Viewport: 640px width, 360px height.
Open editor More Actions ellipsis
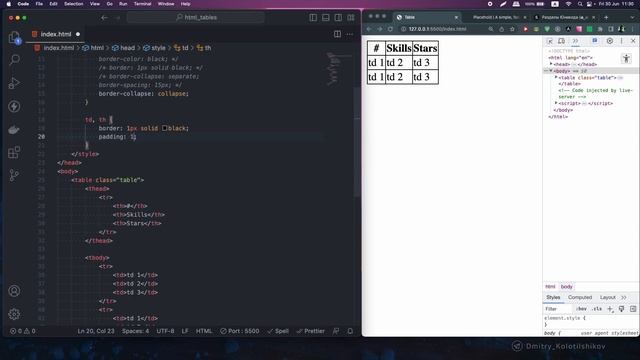point(350,34)
